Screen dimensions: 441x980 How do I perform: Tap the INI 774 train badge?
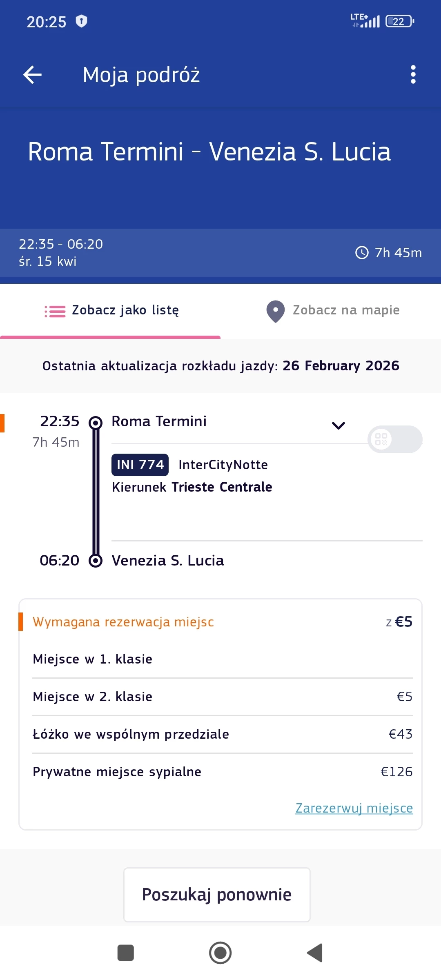point(140,465)
